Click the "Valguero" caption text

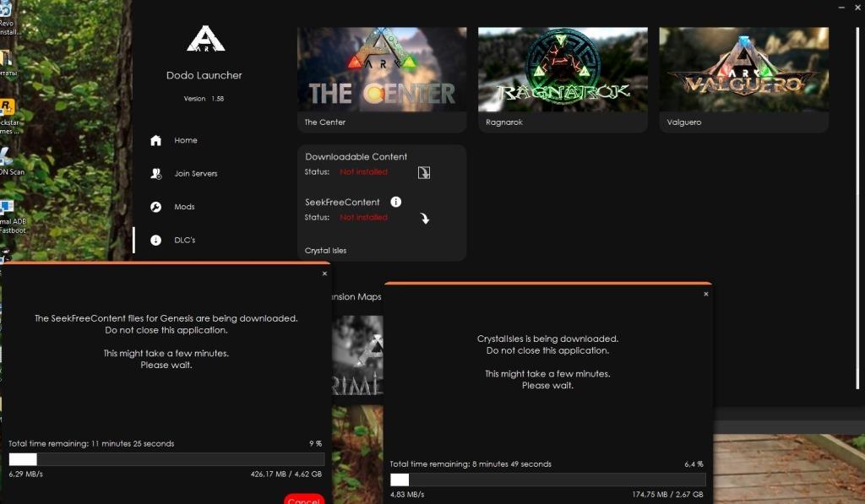coord(684,122)
